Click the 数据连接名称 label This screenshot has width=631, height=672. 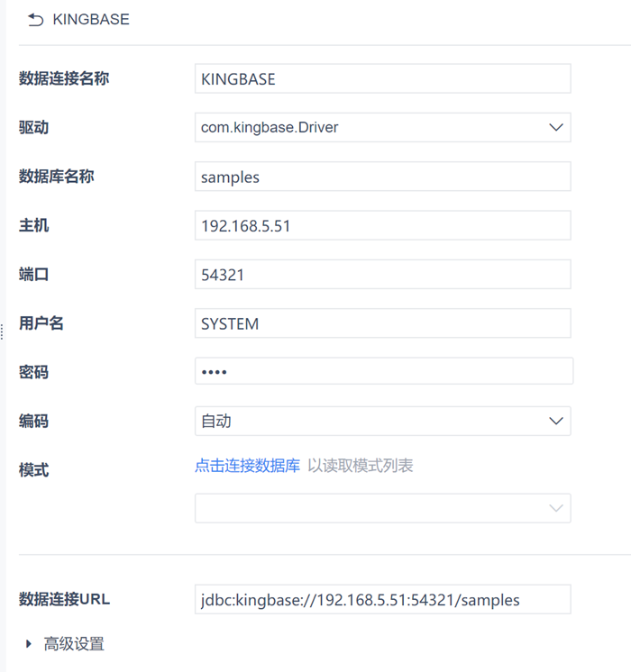point(64,79)
